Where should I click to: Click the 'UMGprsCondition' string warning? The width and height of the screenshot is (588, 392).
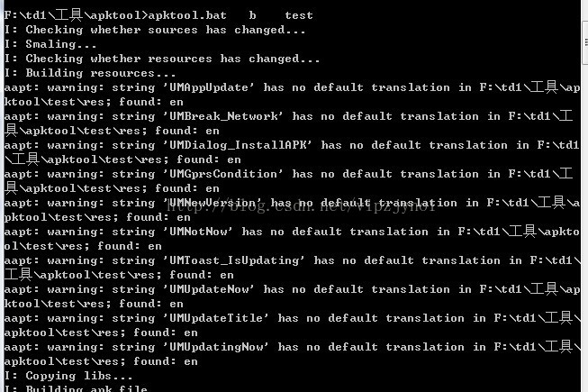pyautogui.click(x=289, y=181)
